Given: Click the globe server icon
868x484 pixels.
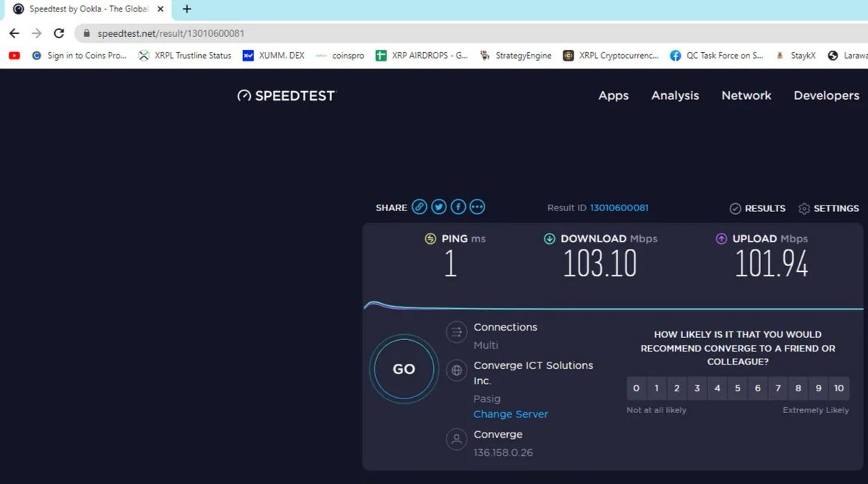Looking at the screenshot, I should 456,370.
